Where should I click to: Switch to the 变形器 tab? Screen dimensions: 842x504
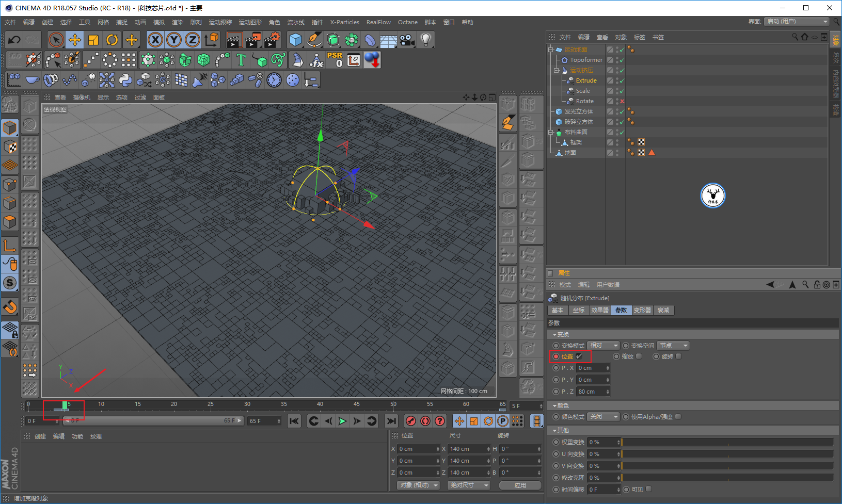click(642, 310)
